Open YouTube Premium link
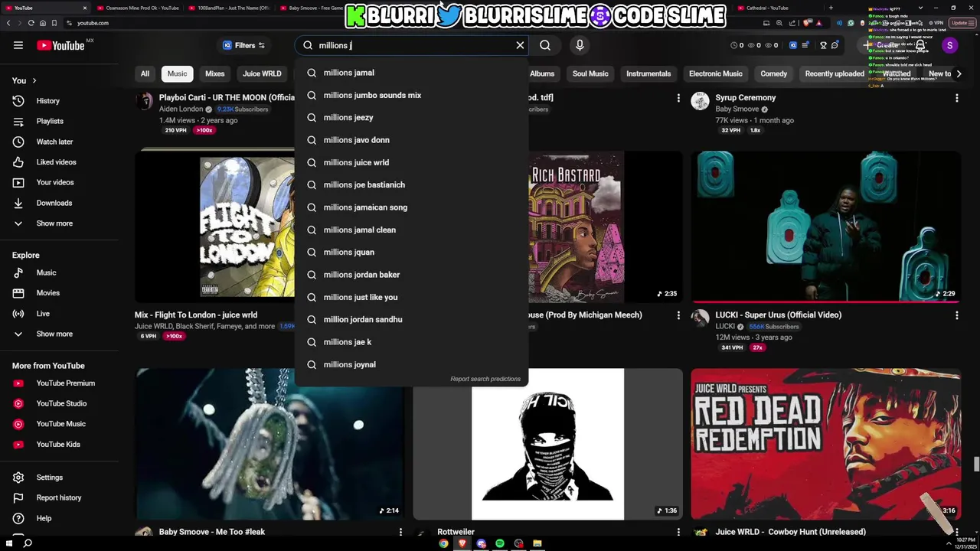This screenshot has width=980, height=551. click(x=61, y=383)
